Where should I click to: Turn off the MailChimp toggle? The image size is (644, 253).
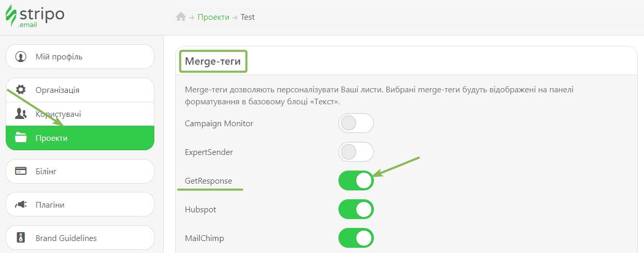pos(356,238)
